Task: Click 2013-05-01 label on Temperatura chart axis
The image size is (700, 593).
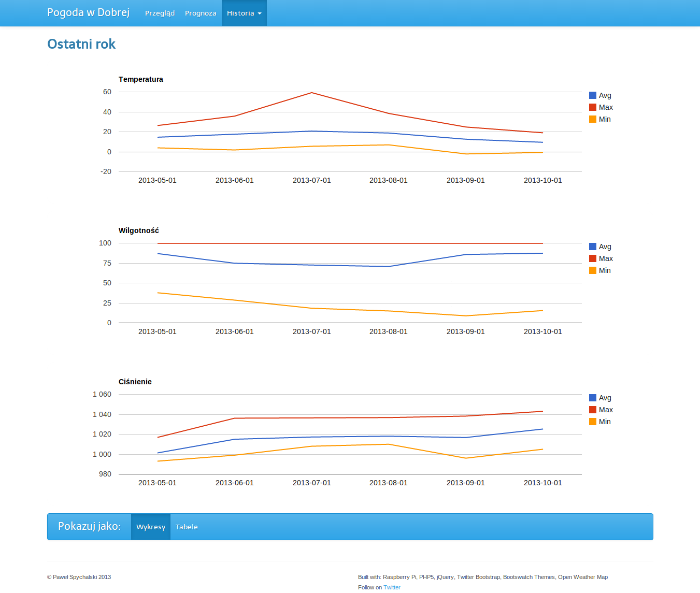Action: (158, 180)
